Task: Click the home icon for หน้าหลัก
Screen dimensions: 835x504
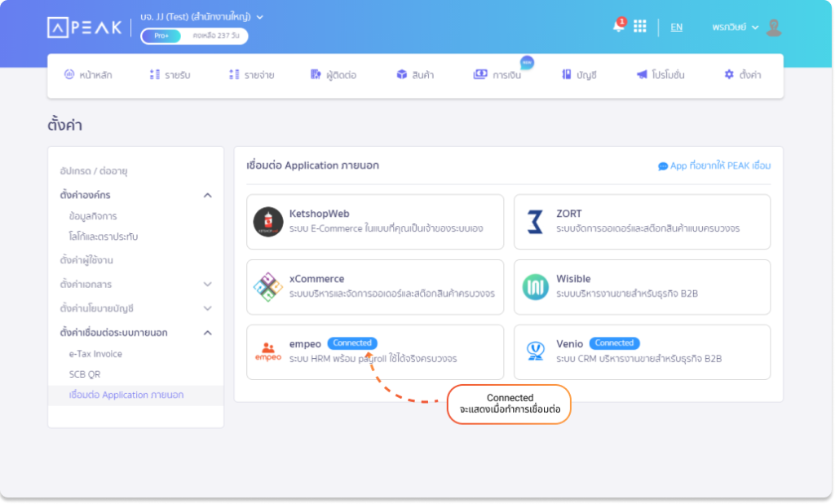Action: click(69, 74)
